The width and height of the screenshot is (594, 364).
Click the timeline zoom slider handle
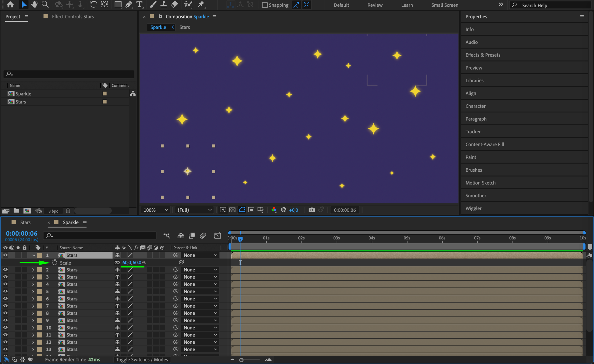pos(241,360)
